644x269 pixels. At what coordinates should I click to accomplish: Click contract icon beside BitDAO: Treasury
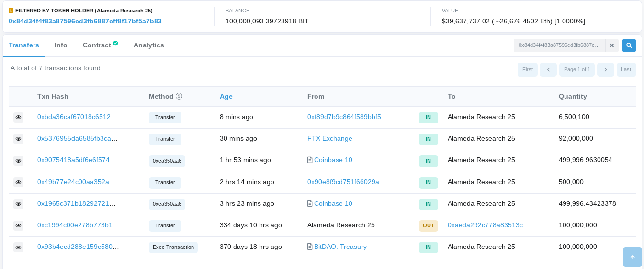coord(310,247)
